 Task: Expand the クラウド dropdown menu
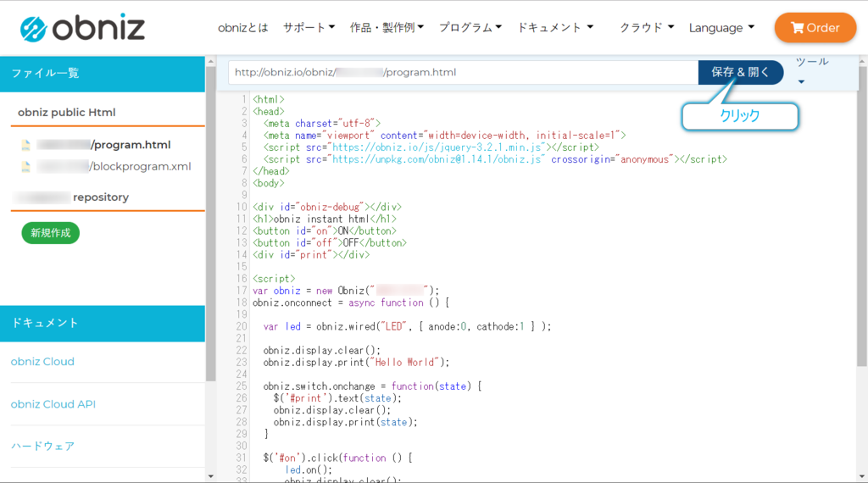[x=647, y=28]
